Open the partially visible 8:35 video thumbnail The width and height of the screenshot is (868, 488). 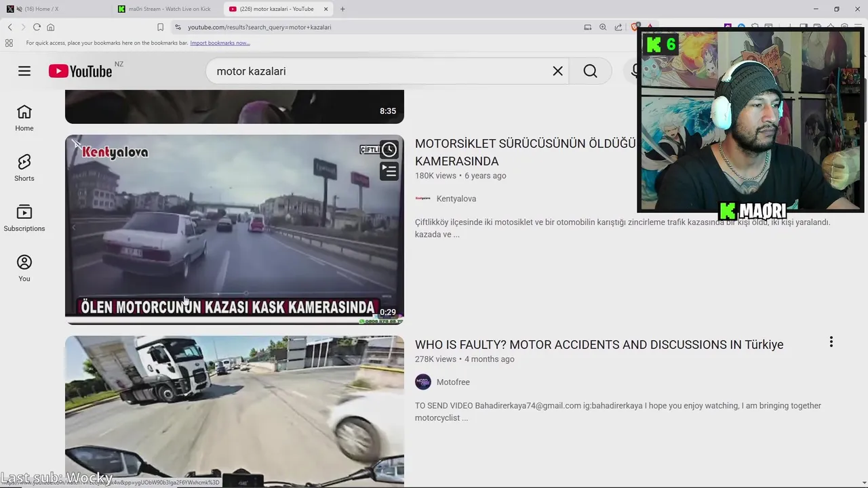235,106
